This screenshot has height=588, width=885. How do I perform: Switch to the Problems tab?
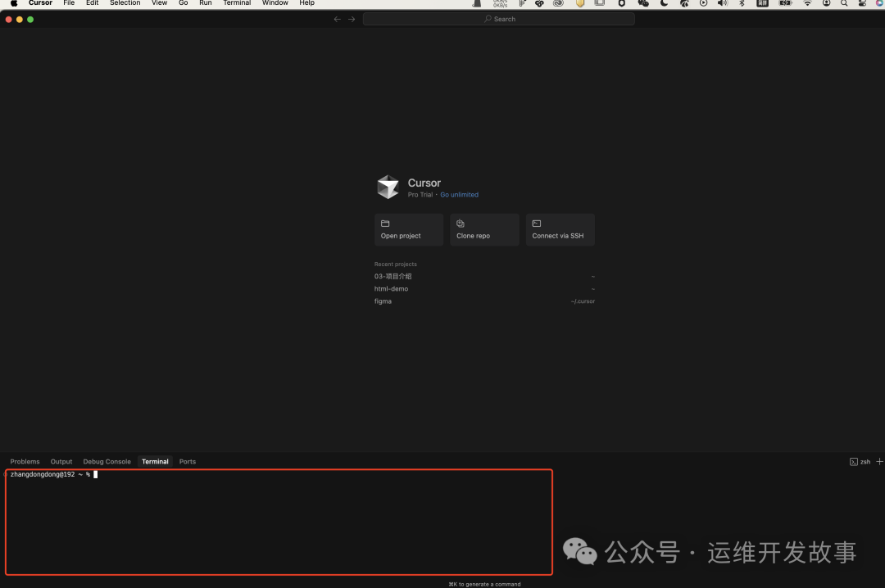[25, 462]
